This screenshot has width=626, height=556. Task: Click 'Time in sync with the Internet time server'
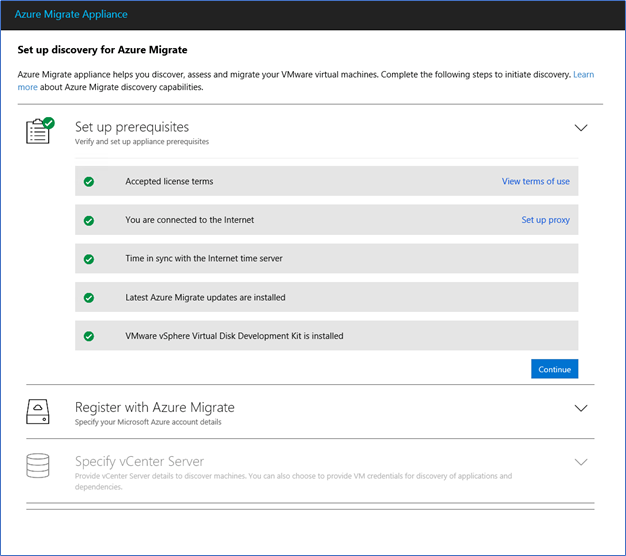pyautogui.click(x=204, y=259)
